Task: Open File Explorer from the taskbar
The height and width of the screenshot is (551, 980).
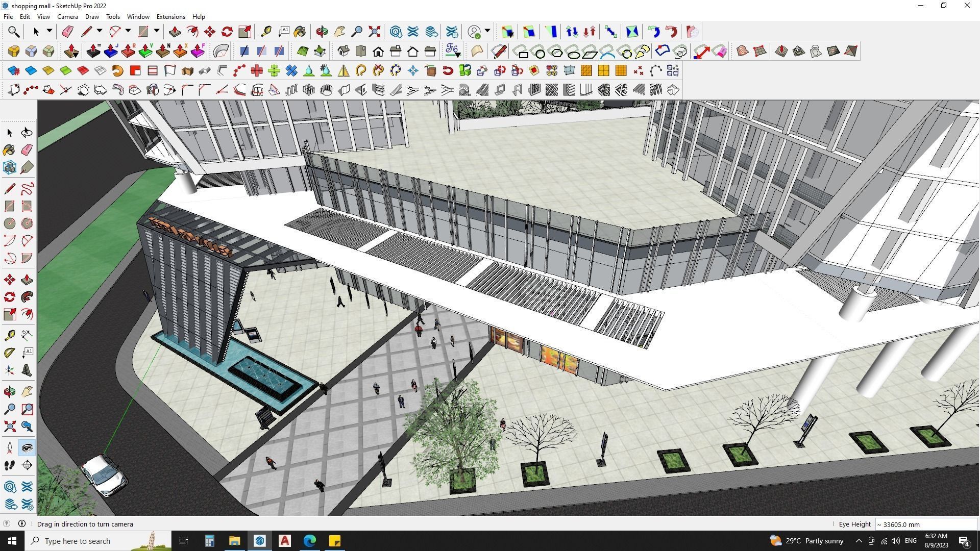Action: pyautogui.click(x=234, y=541)
